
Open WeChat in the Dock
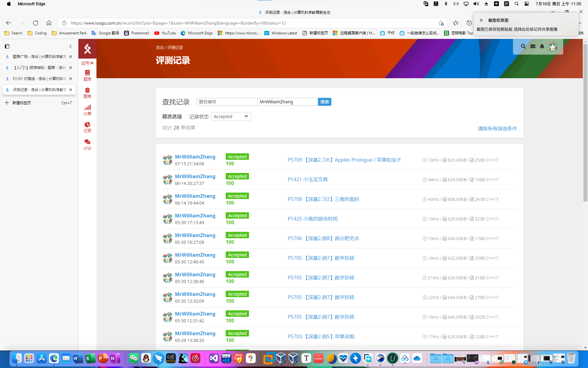[x=134, y=358]
